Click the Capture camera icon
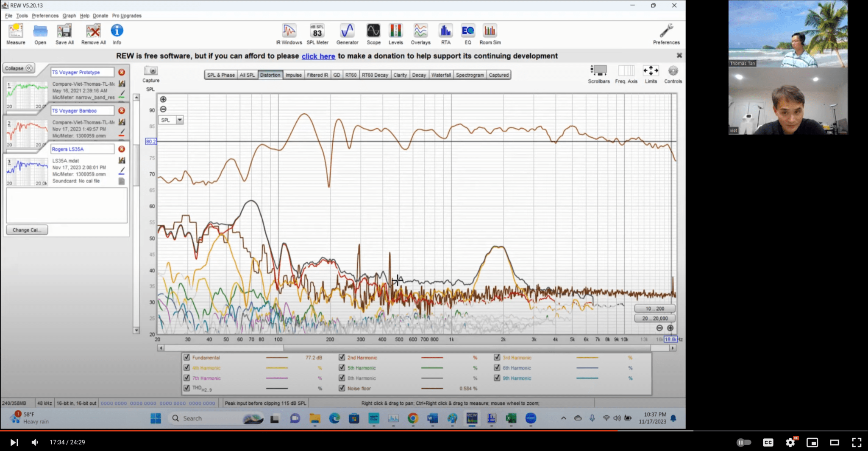The image size is (868, 451). pyautogui.click(x=151, y=71)
